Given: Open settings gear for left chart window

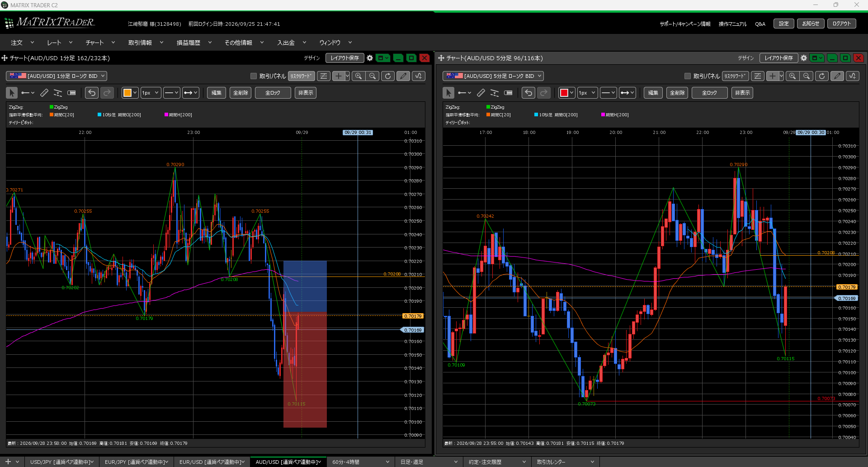Looking at the screenshot, I should click(x=370, y=58).
